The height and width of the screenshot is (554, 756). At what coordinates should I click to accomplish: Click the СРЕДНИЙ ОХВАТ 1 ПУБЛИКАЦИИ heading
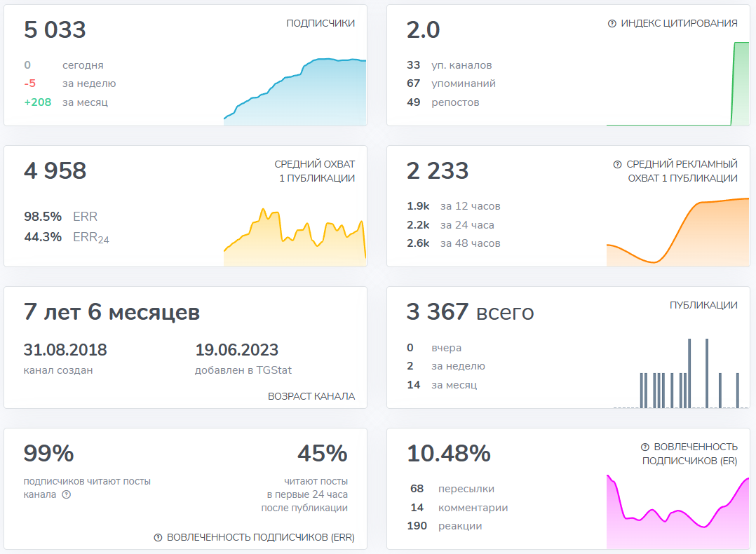point(315,171)
